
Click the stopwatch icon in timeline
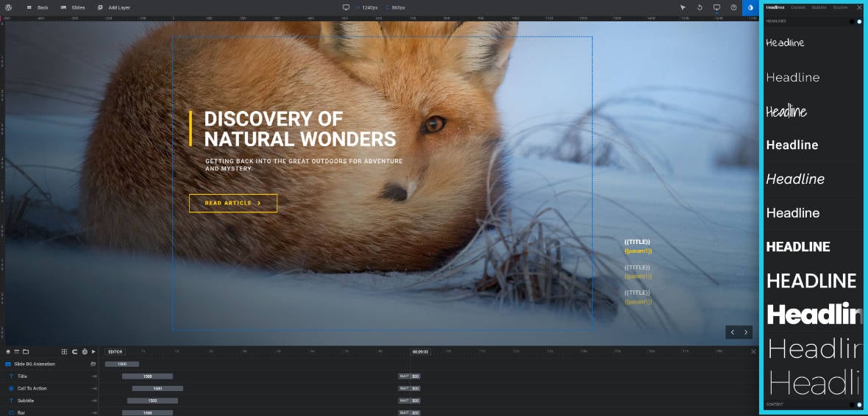[84, 352]
